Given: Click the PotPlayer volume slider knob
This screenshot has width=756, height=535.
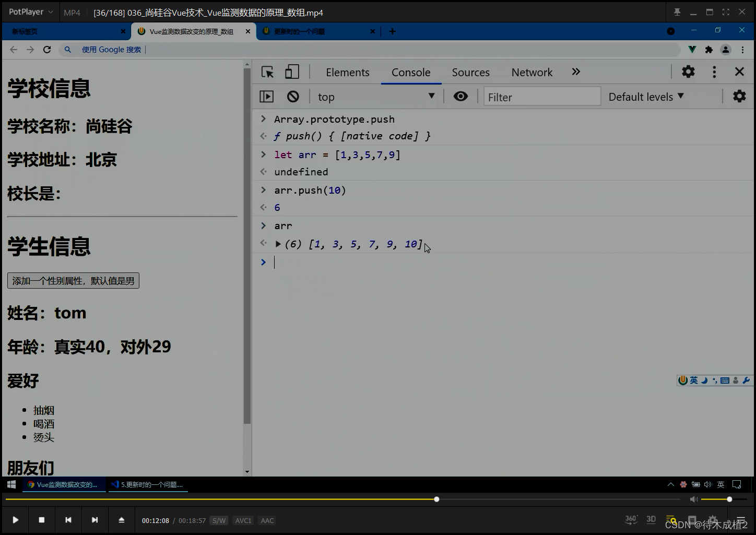Looking at the screenshot, I should coord(729,500).
